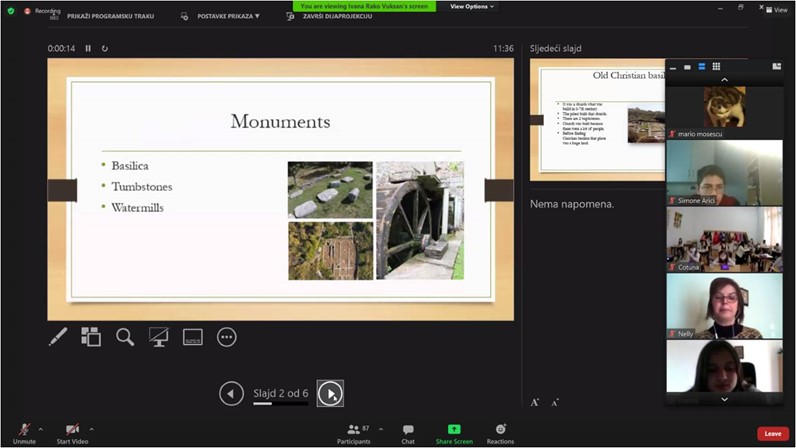Toggle subtitles icon below the slide

pyautogui.click(x=192, y=337)
